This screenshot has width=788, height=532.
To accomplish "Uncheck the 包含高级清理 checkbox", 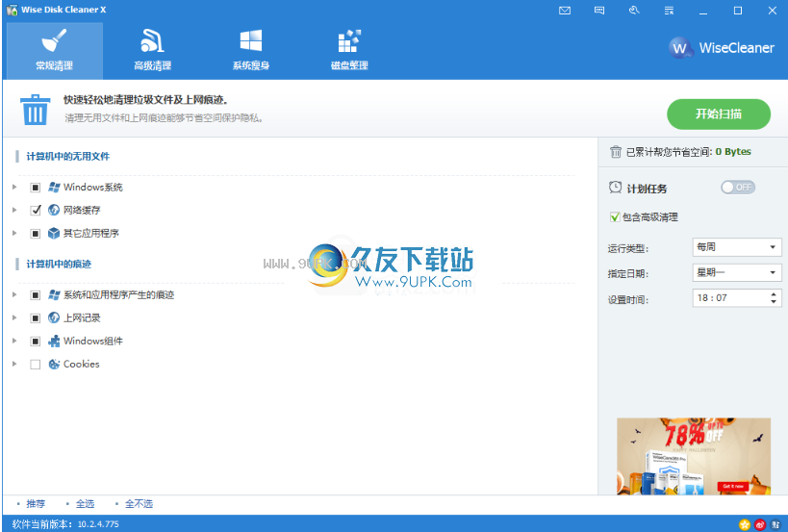I will [615, 217].
